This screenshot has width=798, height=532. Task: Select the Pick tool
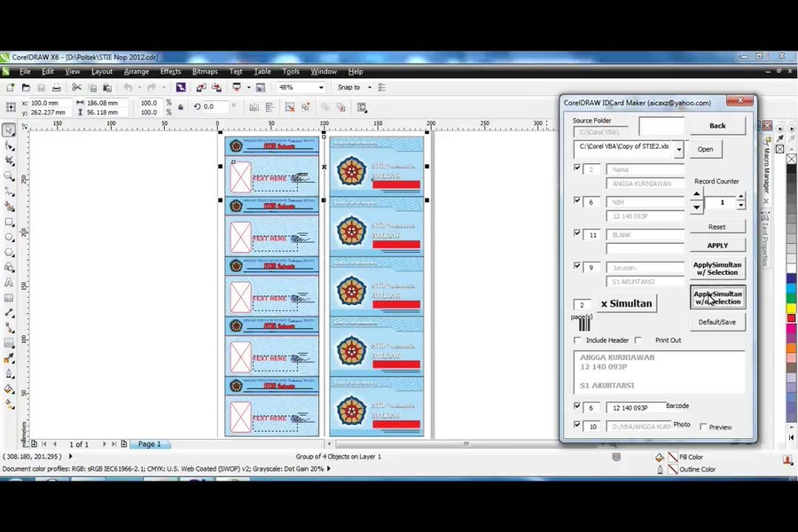[x=11, y=129]
